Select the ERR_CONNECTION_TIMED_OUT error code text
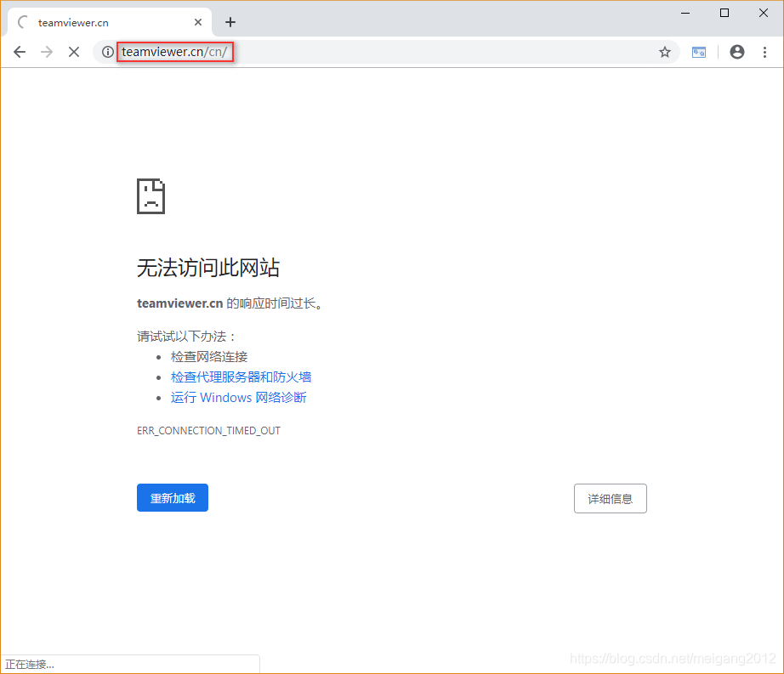Viewport: 784px width, 674px height. 208,431
